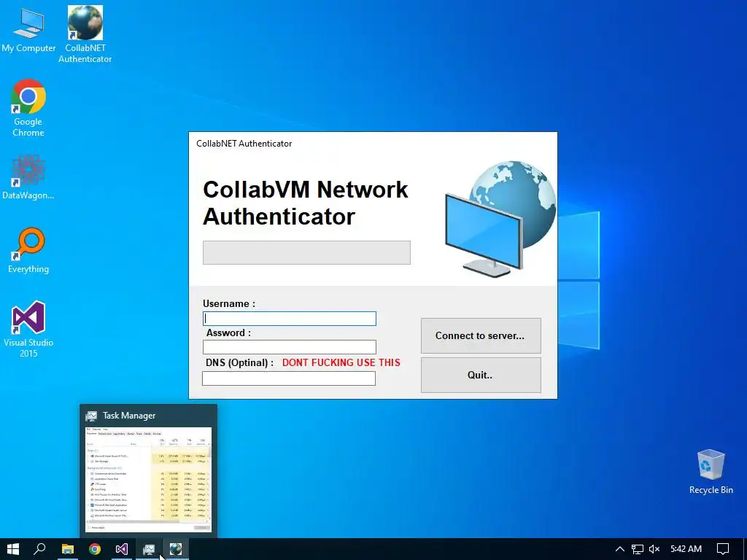Screen dimensions: 747x560
Task: Open Visual Studio from the taskbar
Action: (122, 549)
